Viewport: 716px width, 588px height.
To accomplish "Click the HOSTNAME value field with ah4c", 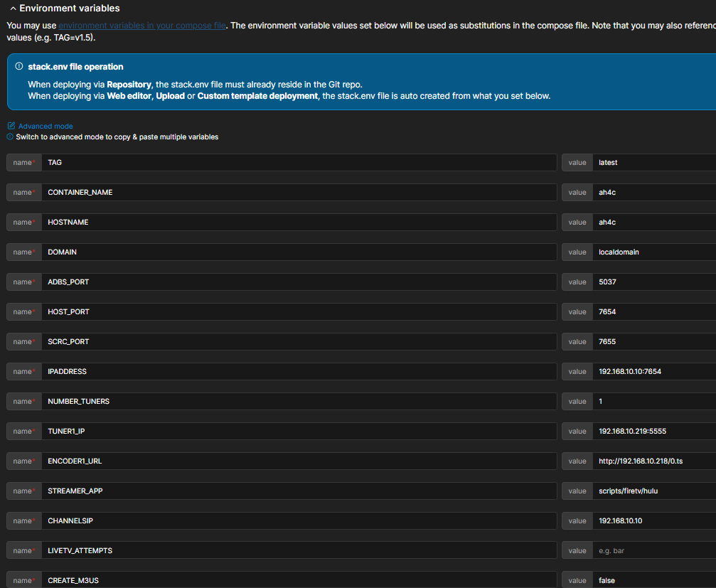I will (x=654, y=223).
